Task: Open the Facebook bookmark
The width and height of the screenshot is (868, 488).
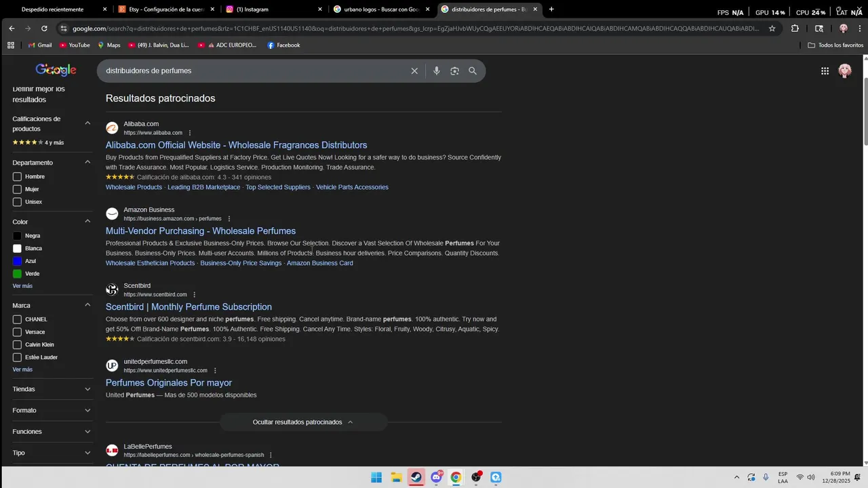Action: coord(283,45)
